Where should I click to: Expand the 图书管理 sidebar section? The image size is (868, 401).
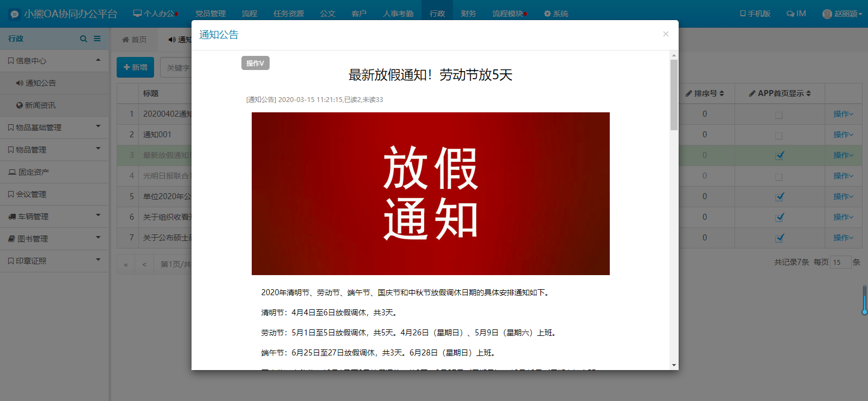54,239
